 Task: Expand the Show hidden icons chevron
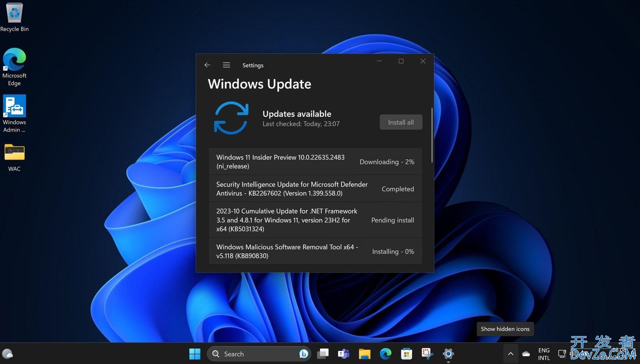[x=511, y=354]
